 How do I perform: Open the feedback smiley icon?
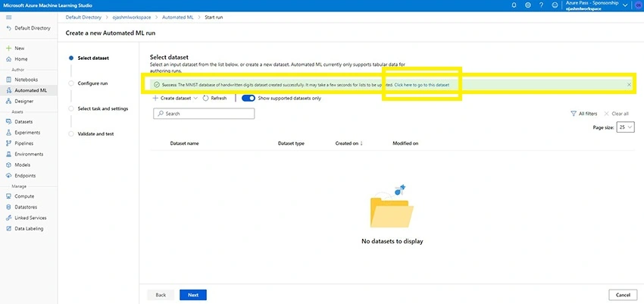(555, 5)
